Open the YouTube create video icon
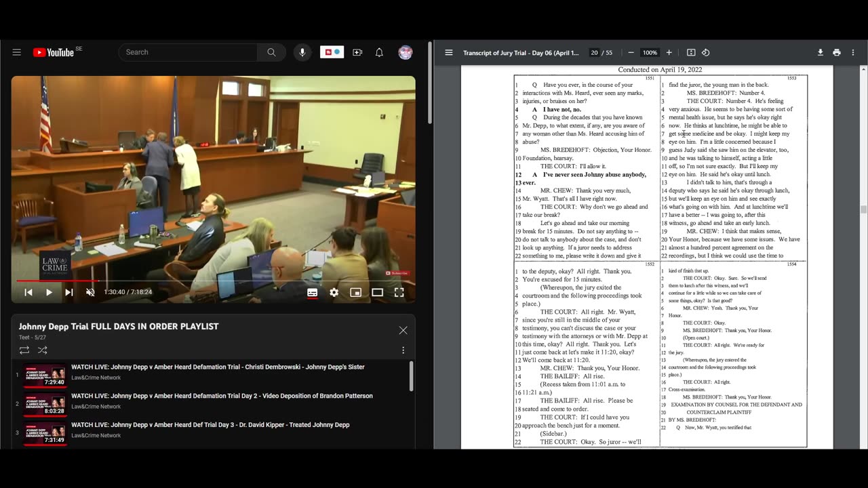 [x=357, y=52]
